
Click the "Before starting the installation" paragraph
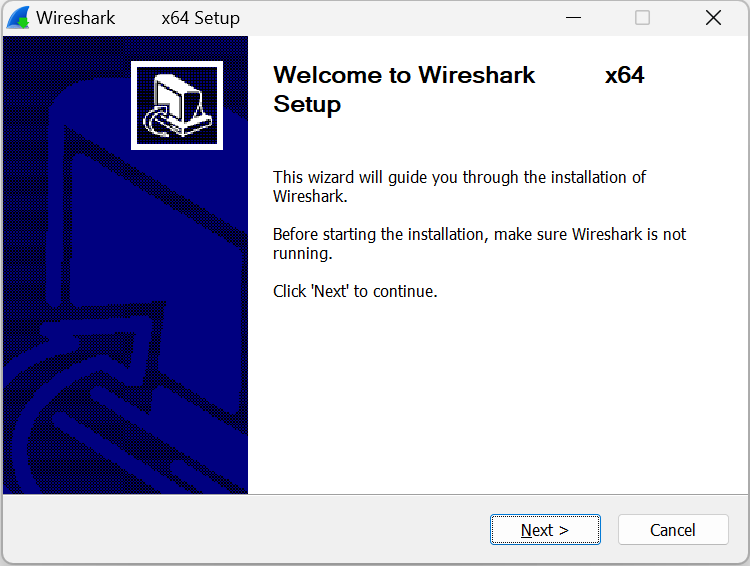[x=479, y=243]
